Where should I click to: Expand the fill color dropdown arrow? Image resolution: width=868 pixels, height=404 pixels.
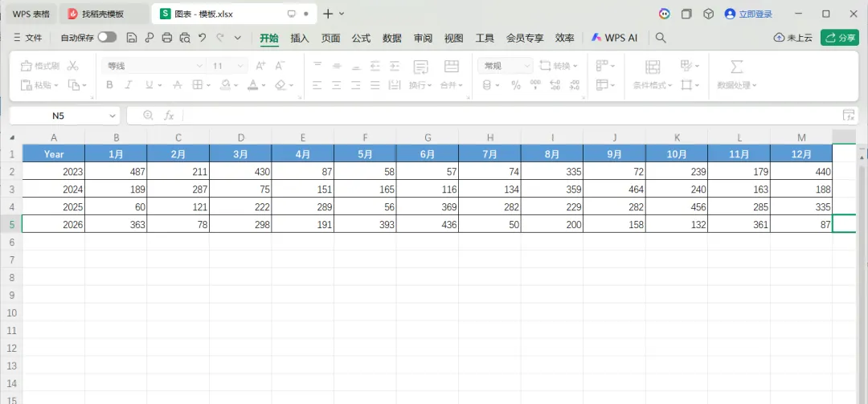237,86
